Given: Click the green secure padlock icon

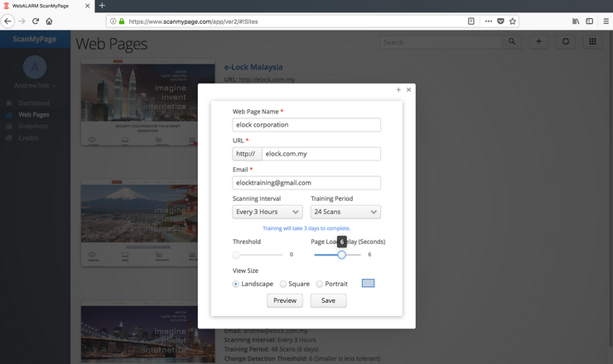Looking at the screenshot, I should tap(122, 22).
